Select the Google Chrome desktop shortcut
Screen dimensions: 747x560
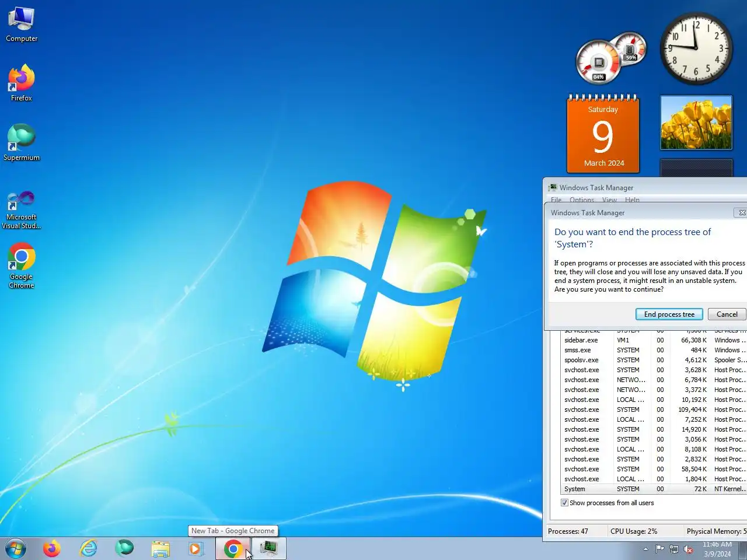coord(22,265)
